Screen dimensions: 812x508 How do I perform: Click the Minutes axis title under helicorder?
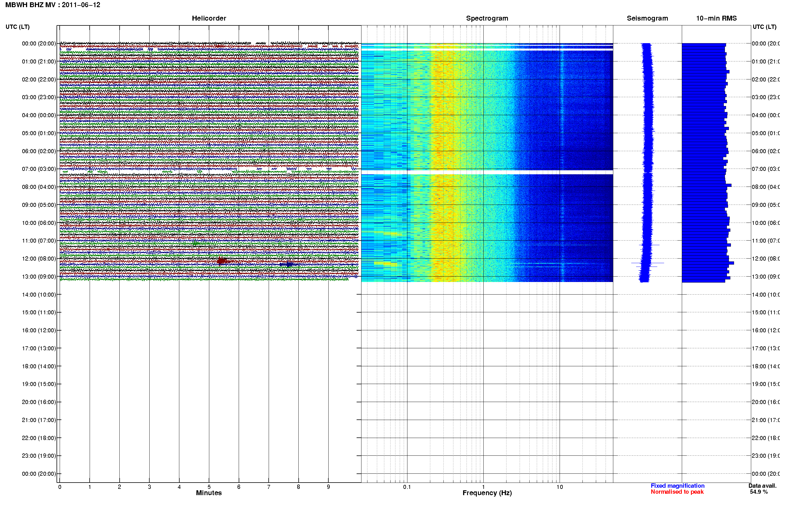click(209, 493)
